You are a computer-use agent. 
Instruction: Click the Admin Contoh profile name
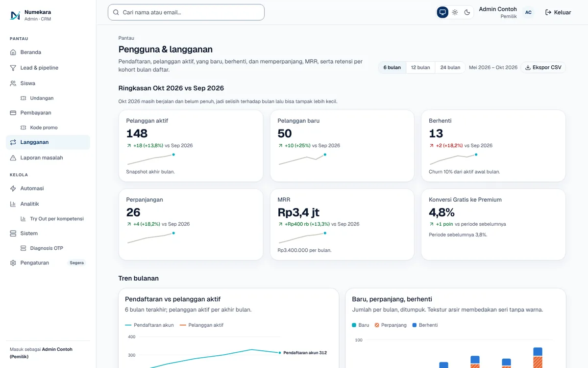(x=498, y=9)
